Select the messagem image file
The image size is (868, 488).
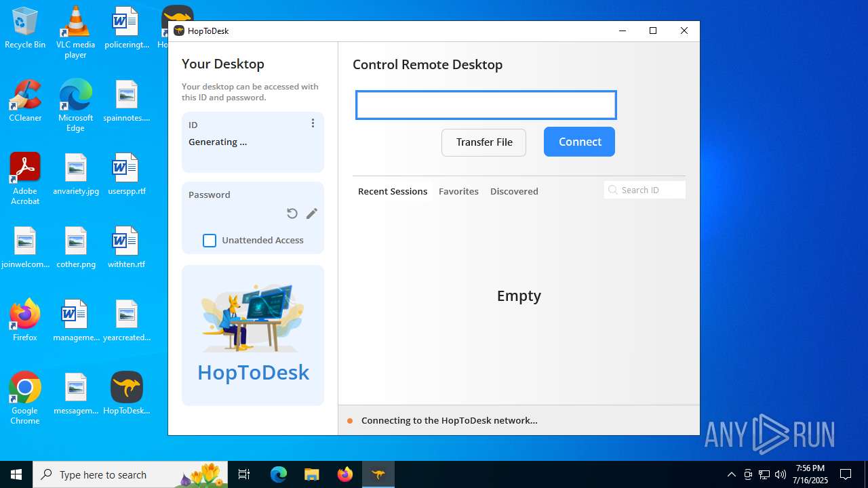coord(75,394)
